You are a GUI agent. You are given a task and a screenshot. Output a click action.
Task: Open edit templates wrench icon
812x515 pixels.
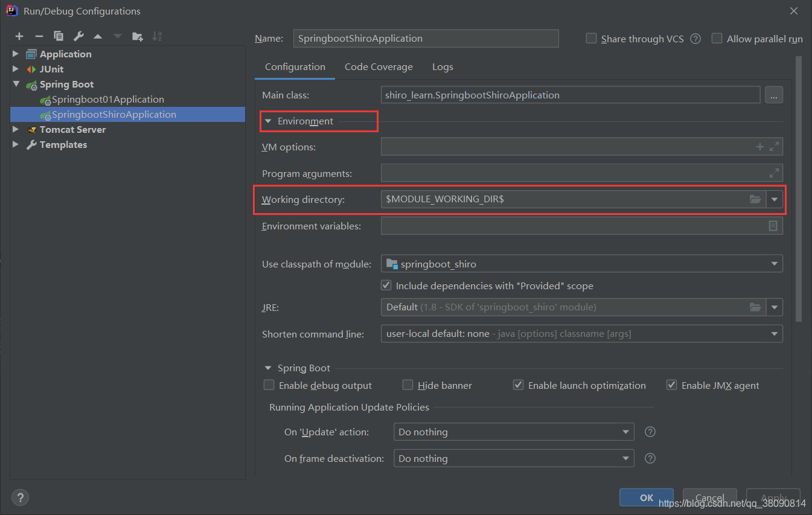pyautogui.click(x=78, y=37)
